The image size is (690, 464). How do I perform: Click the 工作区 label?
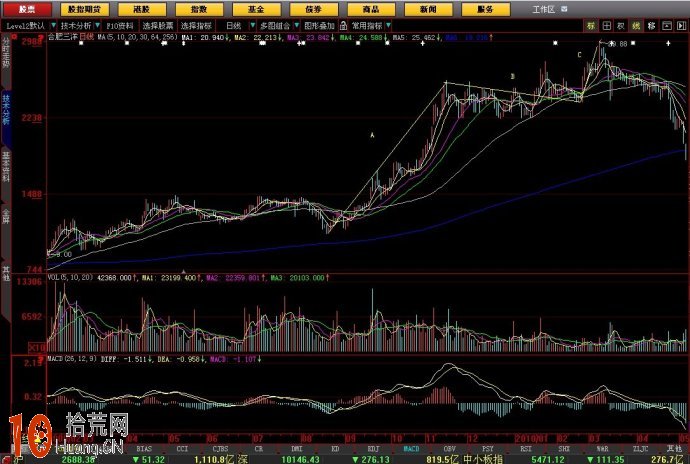(544, 9)
